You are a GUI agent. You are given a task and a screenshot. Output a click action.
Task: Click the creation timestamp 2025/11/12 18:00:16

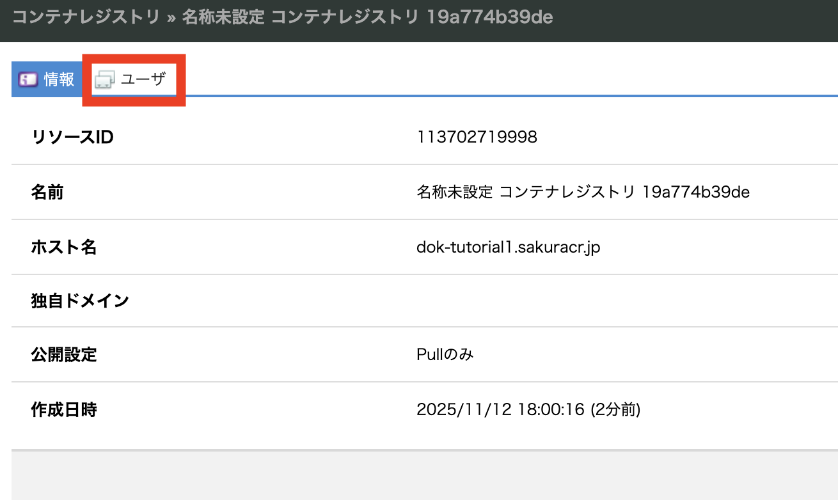click(x=500, y=409)
